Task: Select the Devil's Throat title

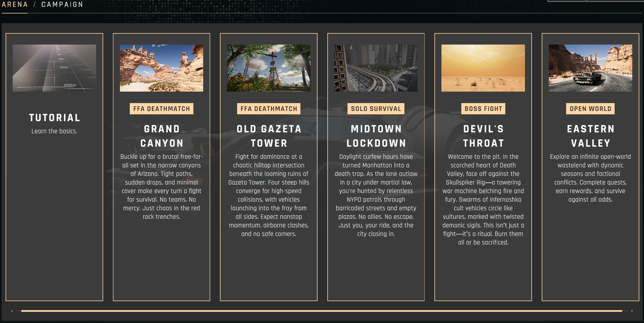Action: (x=483, y=136)
